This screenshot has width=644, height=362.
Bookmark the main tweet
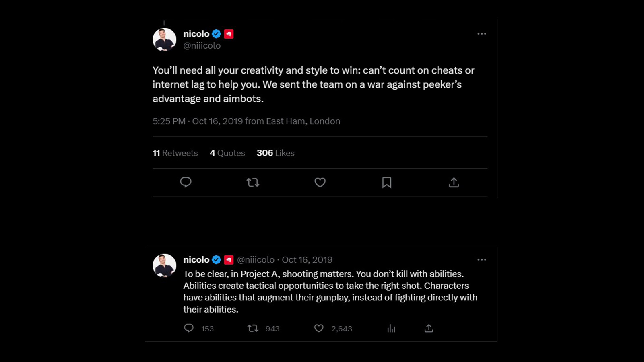coord(387,183)
